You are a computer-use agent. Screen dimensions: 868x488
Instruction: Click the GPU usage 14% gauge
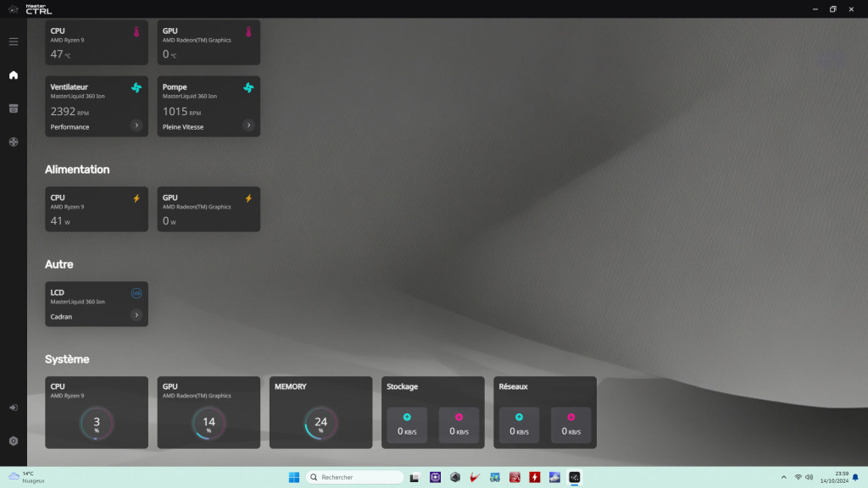coord(209,424)
